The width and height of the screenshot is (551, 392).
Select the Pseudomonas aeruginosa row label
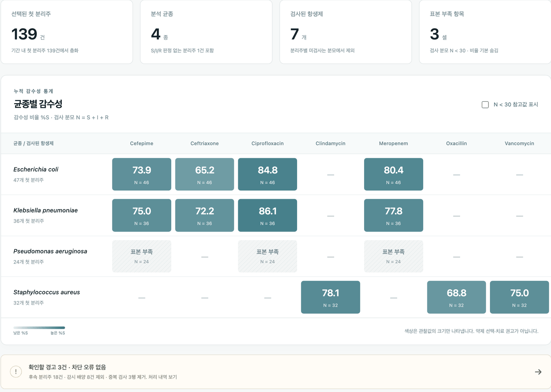point(50,251)
